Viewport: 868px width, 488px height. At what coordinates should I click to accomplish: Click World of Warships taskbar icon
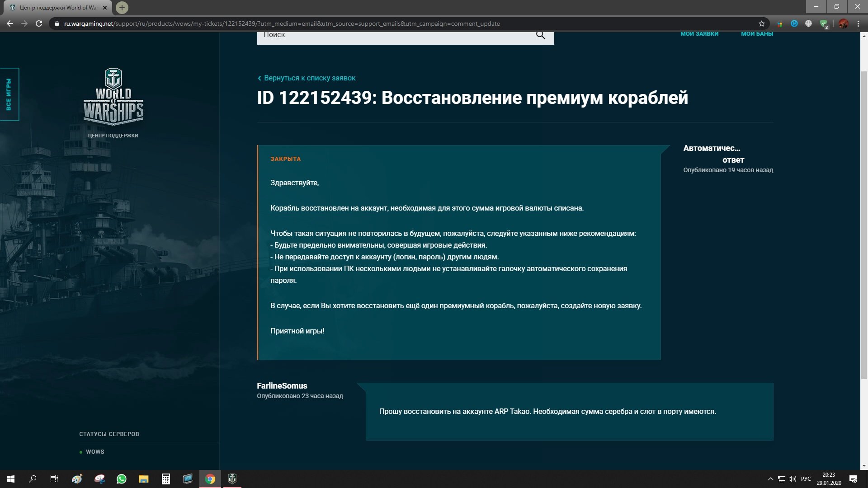(x=232, y=479)
